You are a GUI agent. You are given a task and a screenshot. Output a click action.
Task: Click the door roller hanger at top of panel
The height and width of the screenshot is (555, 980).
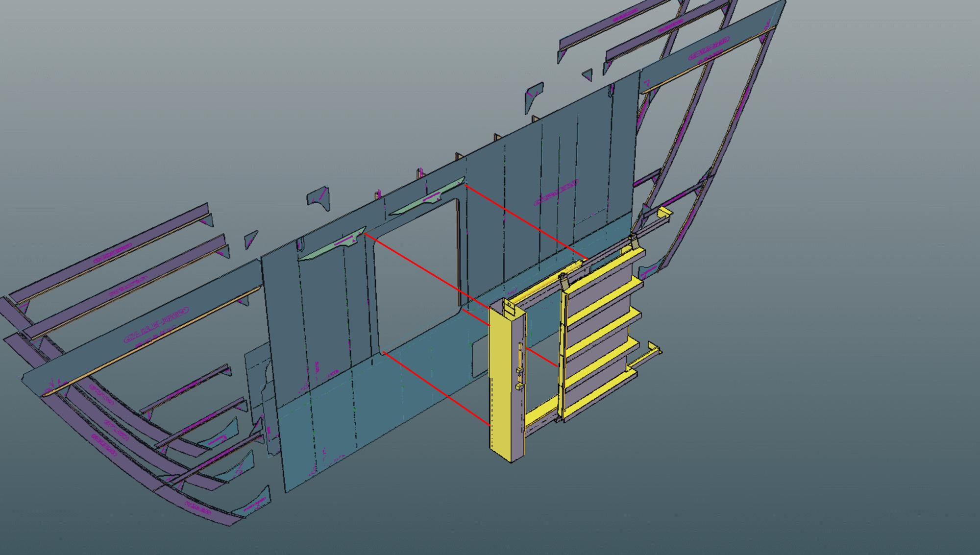click(564, 282)
